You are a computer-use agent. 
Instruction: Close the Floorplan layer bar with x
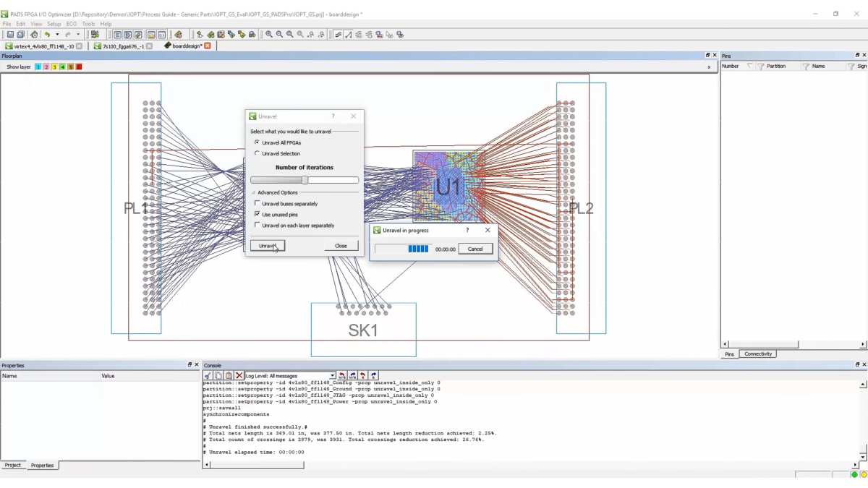[709, 67]
